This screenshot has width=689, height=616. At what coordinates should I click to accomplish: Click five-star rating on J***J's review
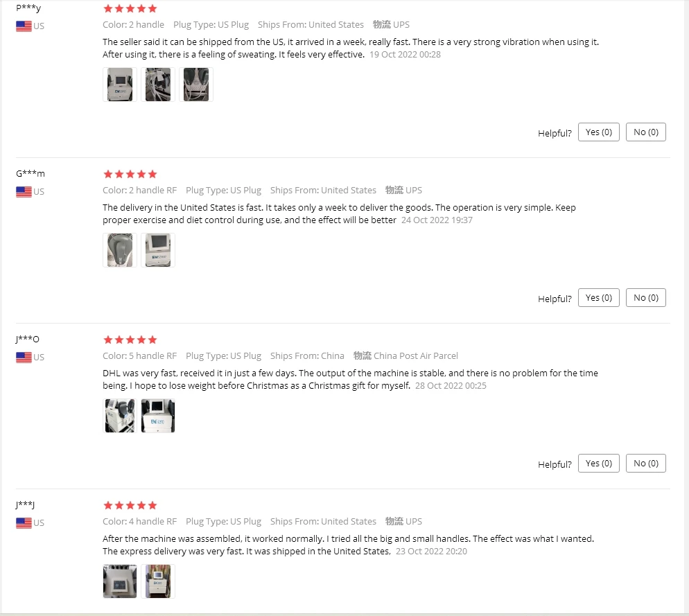[x=130, y=505]
